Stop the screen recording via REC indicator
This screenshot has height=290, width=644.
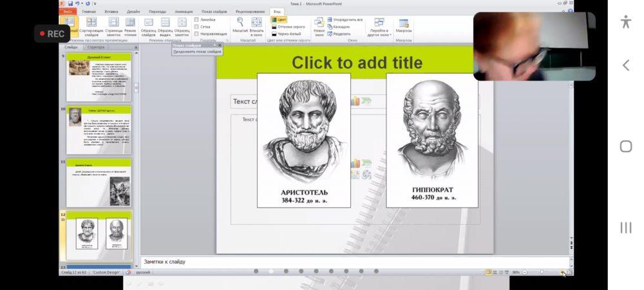point(52,34)
